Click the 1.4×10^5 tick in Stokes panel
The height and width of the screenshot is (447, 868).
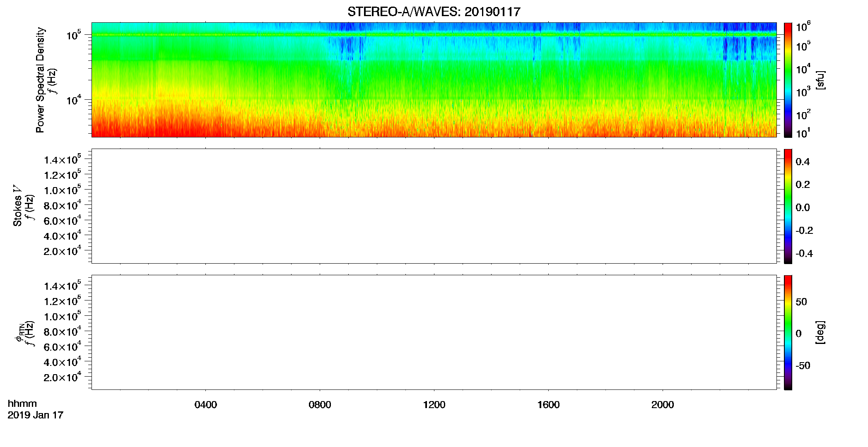[x=62, y=159]
